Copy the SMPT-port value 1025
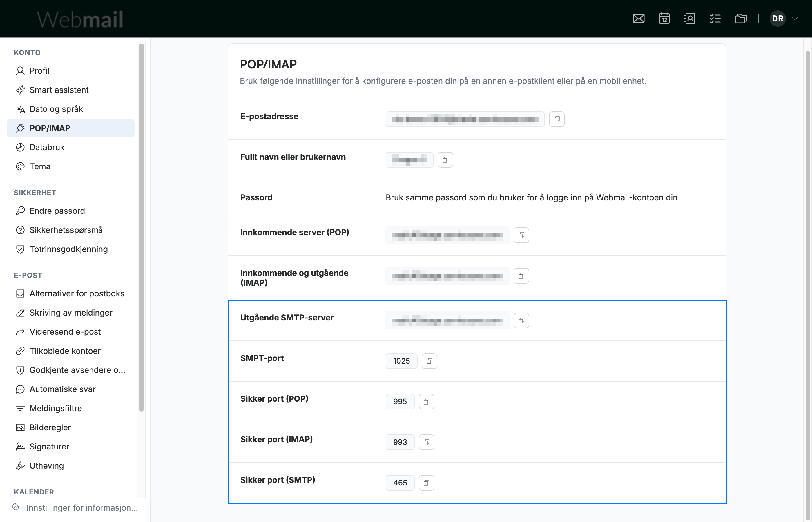This screenshot has height=522, width=812. [429, 361]
